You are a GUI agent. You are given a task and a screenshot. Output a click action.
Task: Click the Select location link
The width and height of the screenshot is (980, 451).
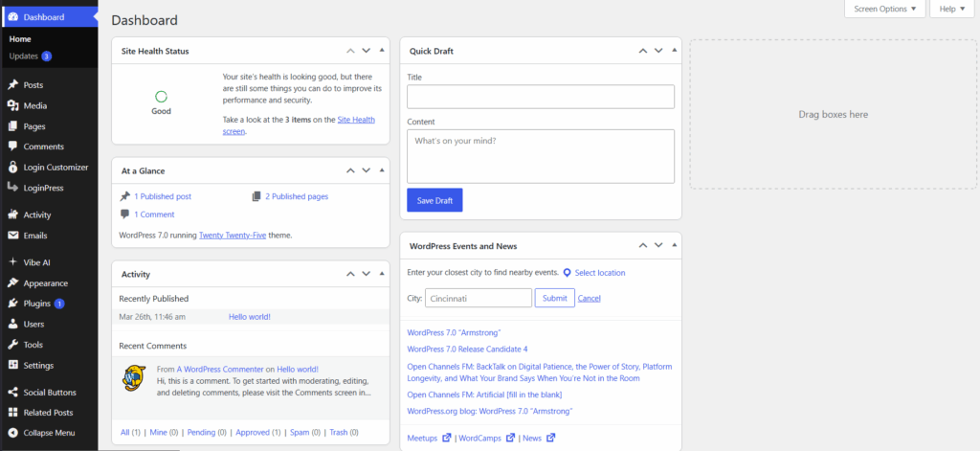click(600, 273)
